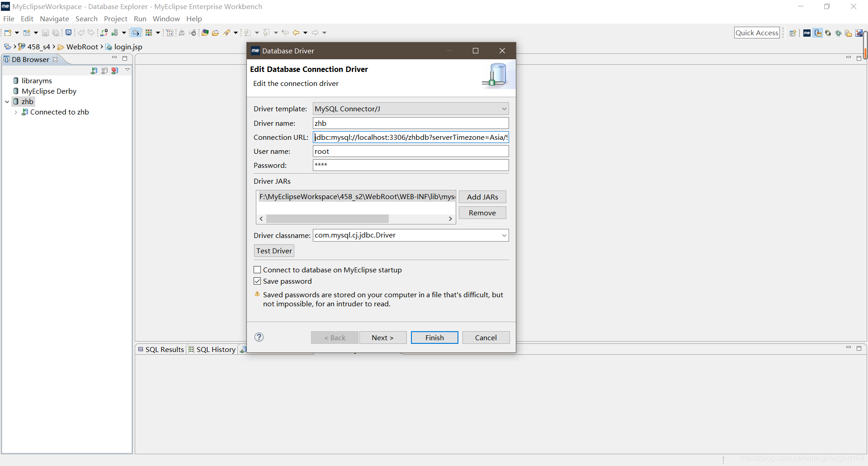Screen dimensions: 868x466
Task: Open the run server dropdown arrow
Action: [124, 33]
